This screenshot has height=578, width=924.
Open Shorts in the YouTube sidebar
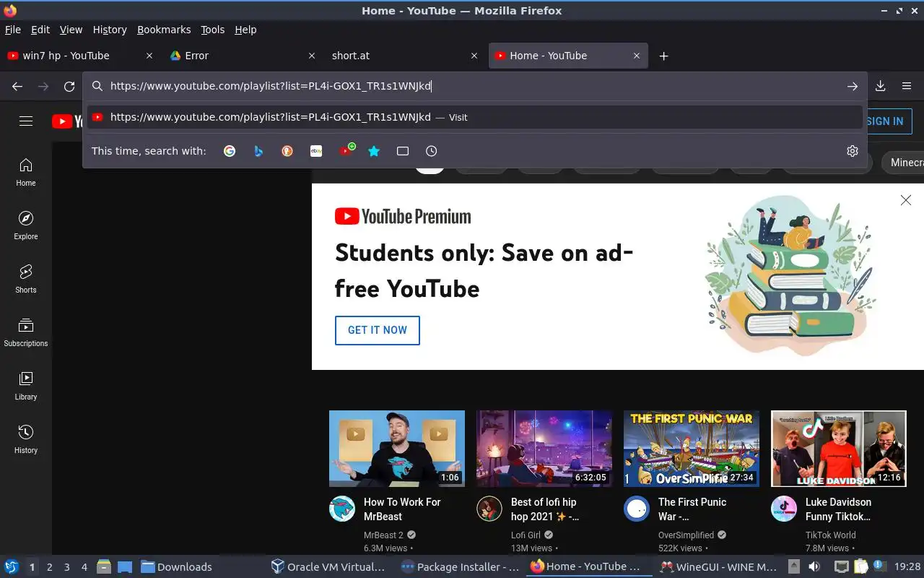[x=26, y=279]
